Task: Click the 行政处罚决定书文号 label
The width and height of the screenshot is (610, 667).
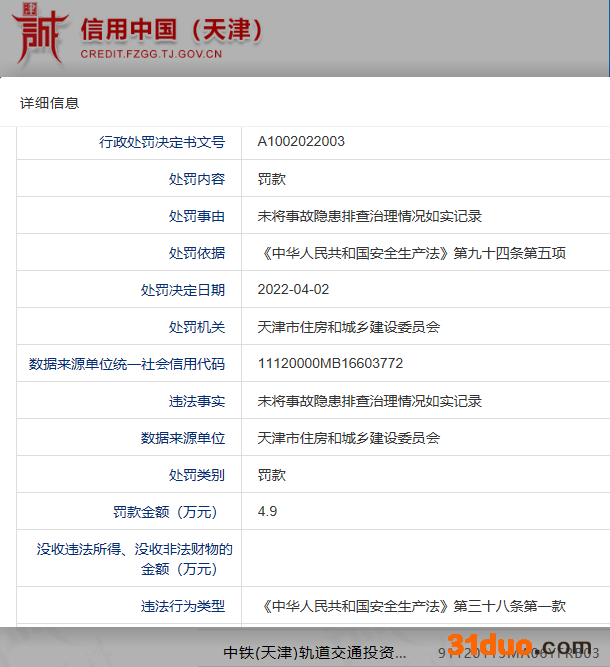Action: (x=162, y=142)
